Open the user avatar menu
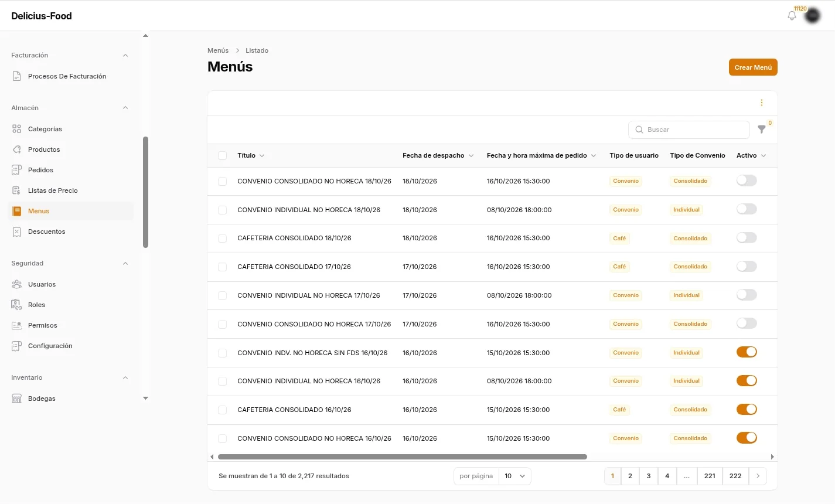 click(x=812, y=16)
